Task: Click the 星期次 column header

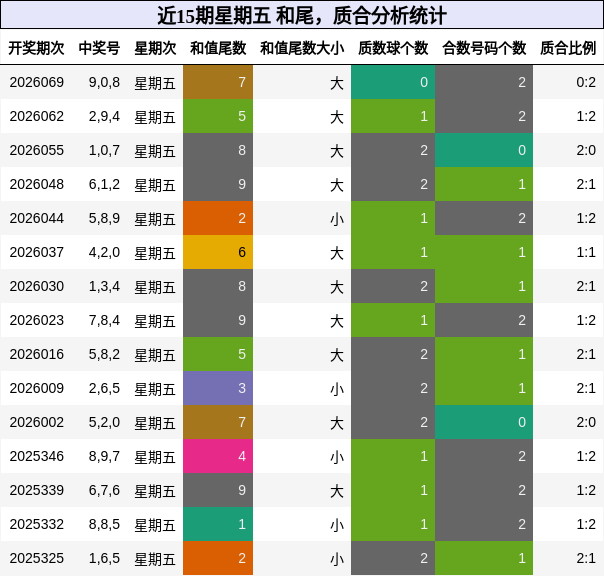Action: (x=155, y=48)
